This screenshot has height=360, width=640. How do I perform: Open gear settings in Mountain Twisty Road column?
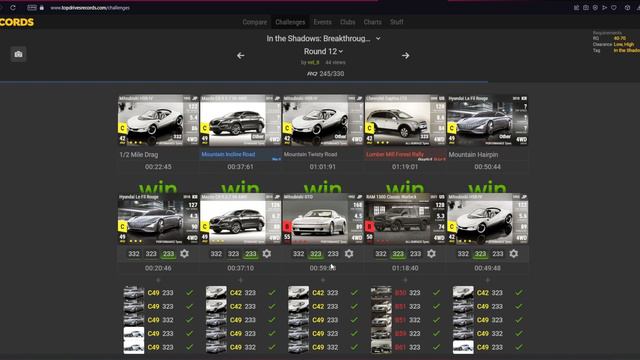[349, 253]
